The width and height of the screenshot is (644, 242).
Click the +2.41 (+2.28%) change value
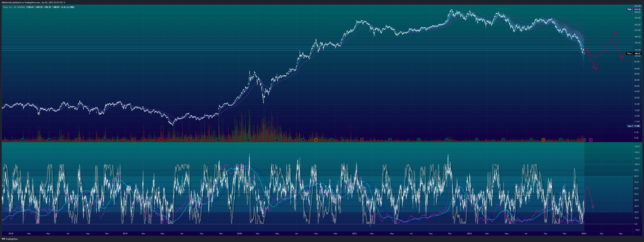click(x=67, y=7)
